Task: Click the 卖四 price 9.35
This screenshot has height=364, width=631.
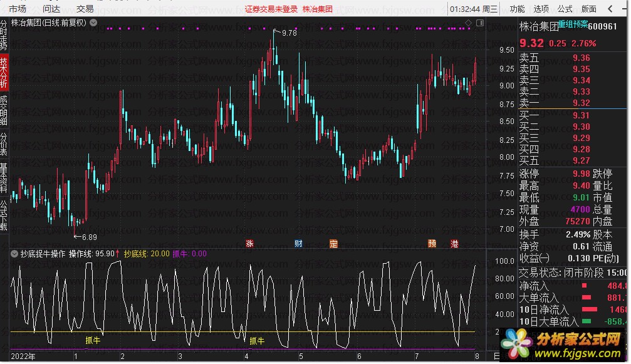Action: [581, 69]
